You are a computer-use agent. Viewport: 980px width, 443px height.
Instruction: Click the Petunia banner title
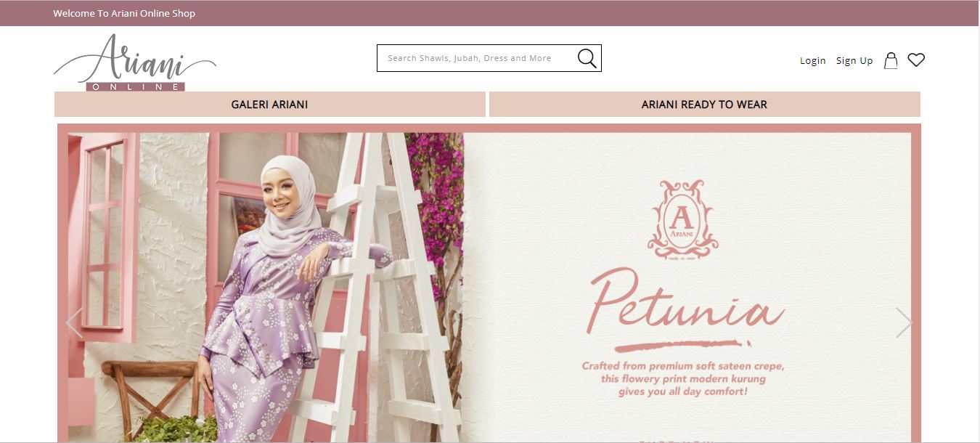[x=687, y=305]
